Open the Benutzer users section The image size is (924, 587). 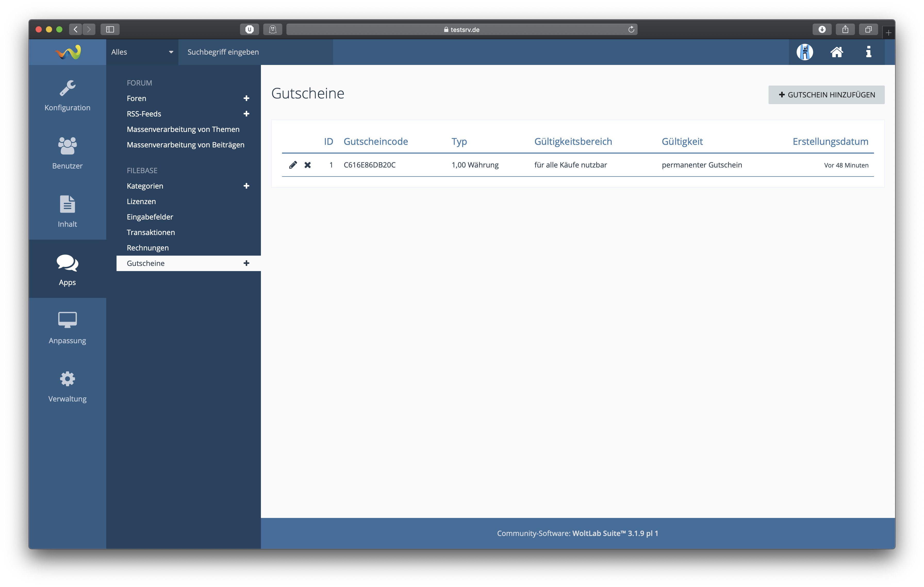(68, 153)
